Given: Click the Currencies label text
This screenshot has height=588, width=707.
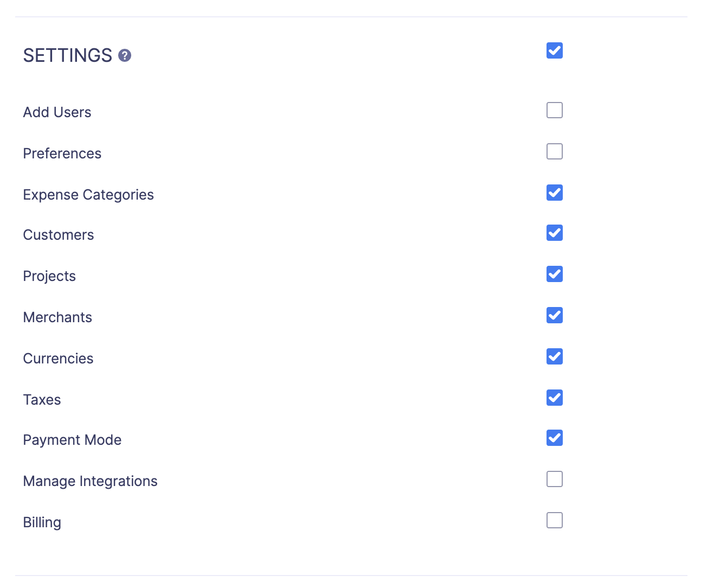Looking at the screenshot, I should point(58,359).
